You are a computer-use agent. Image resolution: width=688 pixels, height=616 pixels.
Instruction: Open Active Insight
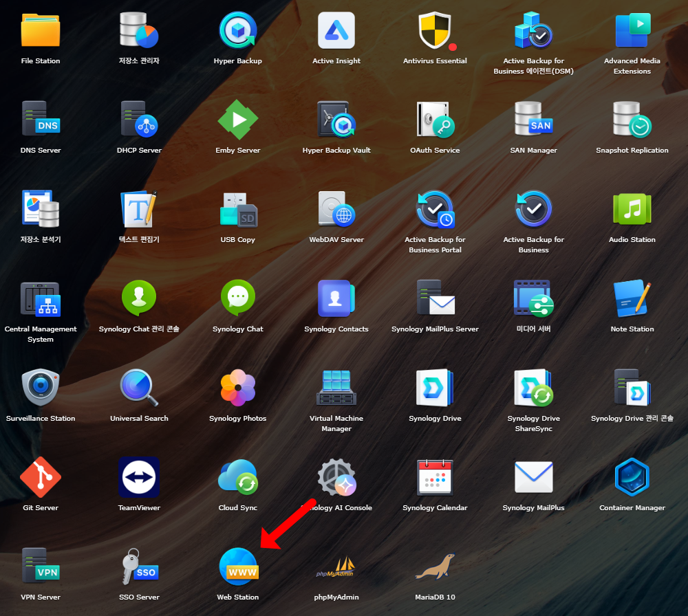pyautogui.click(x=336, y=31)
